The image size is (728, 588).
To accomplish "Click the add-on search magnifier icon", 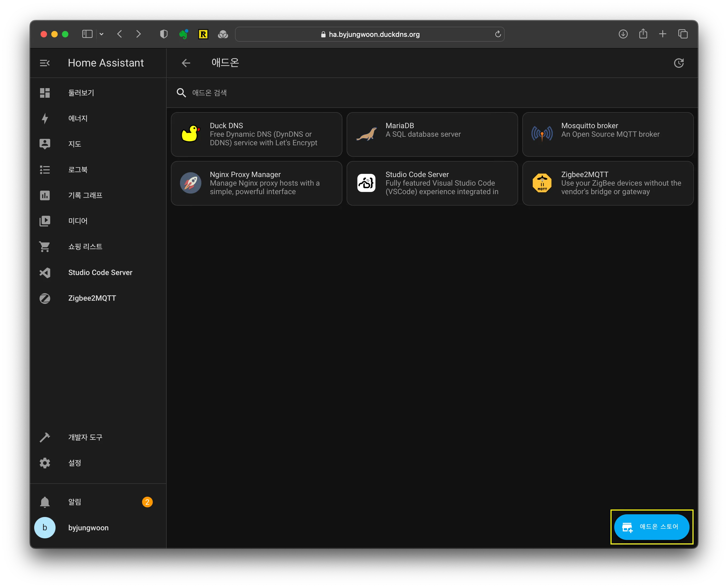I will tap(181, 93).
